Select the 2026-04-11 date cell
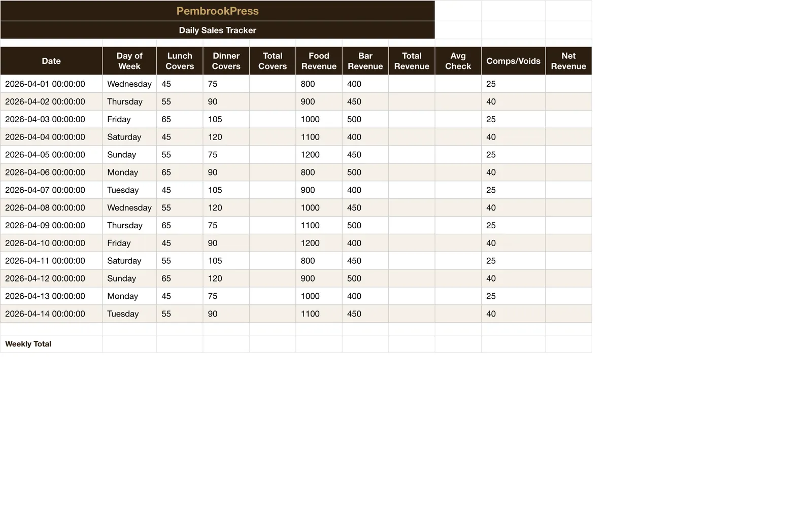The width and height of the screenshot is (812, 522). pos(51,261)
